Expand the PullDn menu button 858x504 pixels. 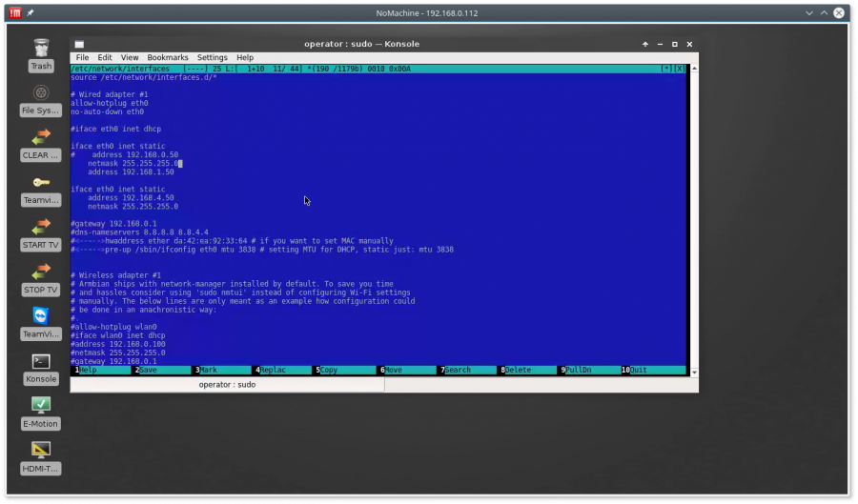point(580,370)
